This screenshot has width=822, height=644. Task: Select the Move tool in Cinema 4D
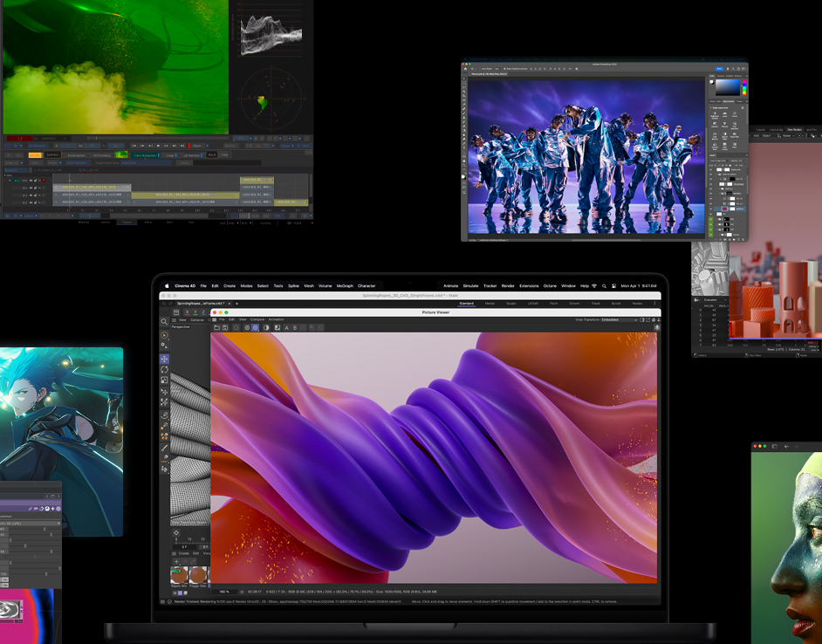pyautogui.click(x=164, y=359)
